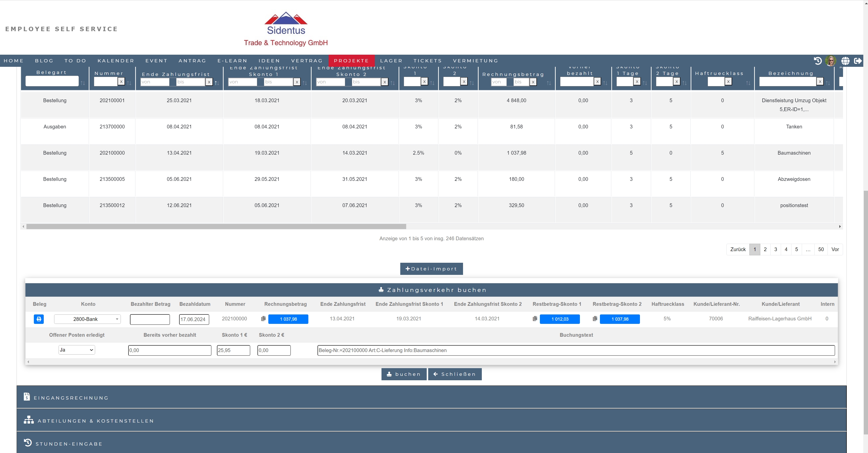Open the Konto 2800-Bank dropdown
This screenshot has width=868, height=453.
[x=87, y=319]
